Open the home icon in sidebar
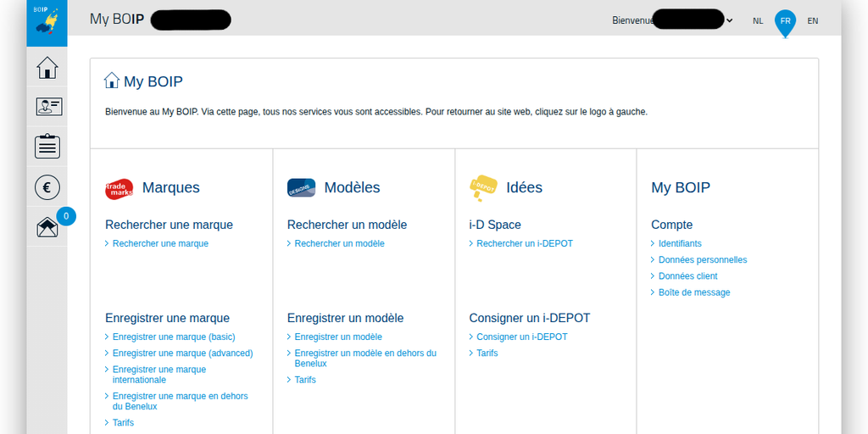Screen dimensions: 868x434 coord(47,68)
